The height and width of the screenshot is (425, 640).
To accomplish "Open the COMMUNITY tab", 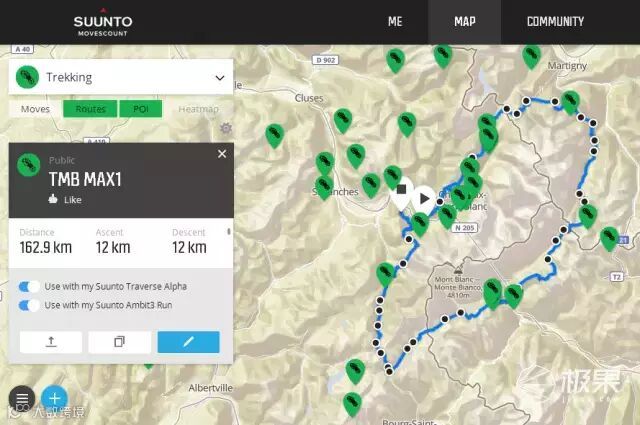I will (x=555, y=22).
